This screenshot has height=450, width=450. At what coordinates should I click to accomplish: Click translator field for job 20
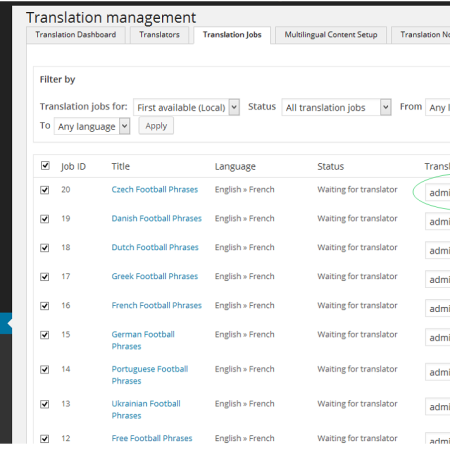tap(438, 193)
